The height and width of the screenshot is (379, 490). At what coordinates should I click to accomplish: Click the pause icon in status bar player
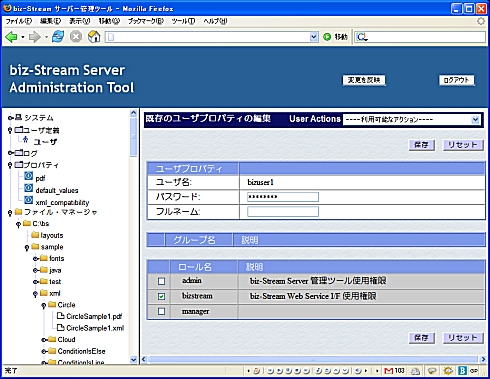[x=288, y=371]
